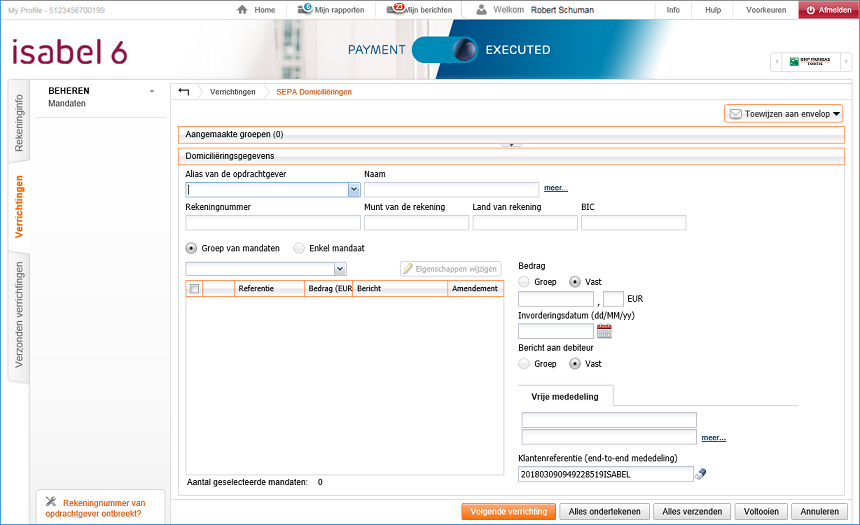860x525 pixels.
Task: Open the Info menu
Action: [673, 10]
